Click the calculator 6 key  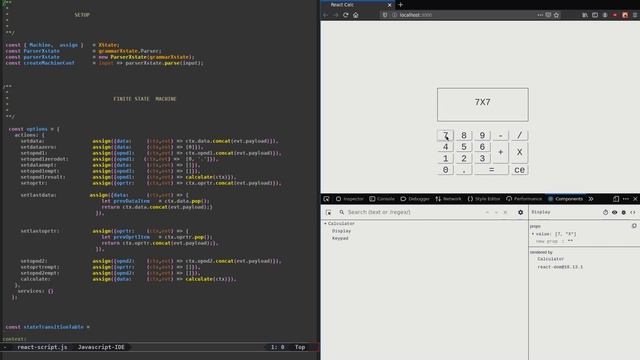(x=482, y=147)
